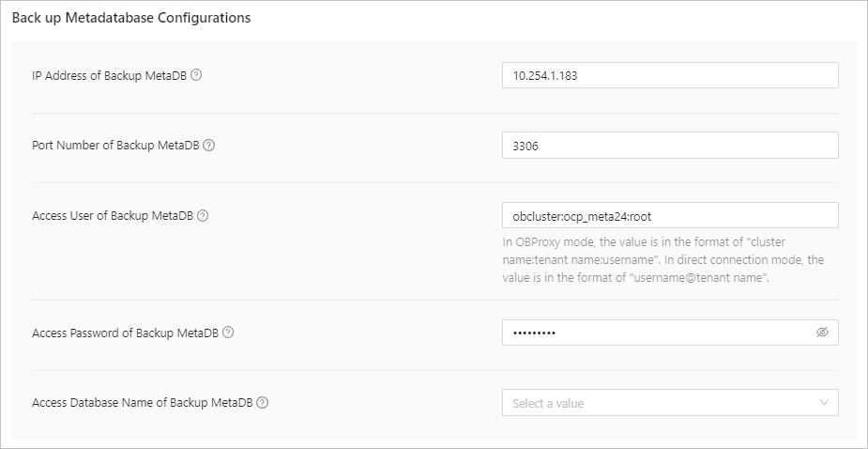Show help for Access Database Name of Backup MetaDB

(x=263, y=403)
